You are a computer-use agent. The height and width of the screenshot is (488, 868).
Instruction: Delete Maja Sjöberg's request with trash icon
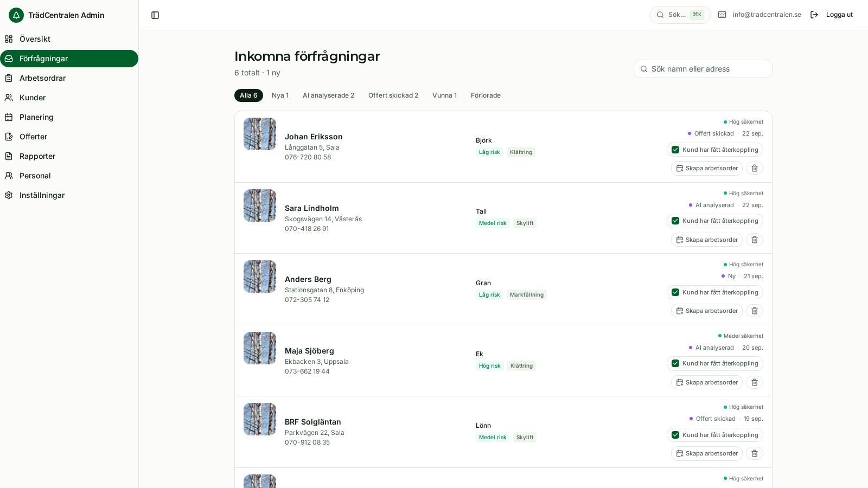click(x=755, y=382)
